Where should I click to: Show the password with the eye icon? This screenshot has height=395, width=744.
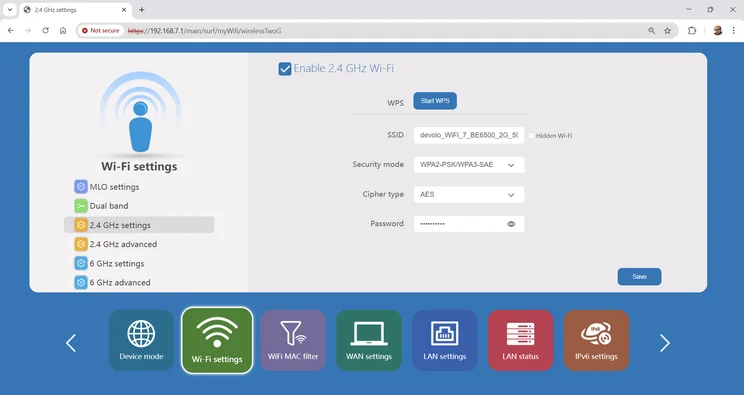(x=511, y=224)
